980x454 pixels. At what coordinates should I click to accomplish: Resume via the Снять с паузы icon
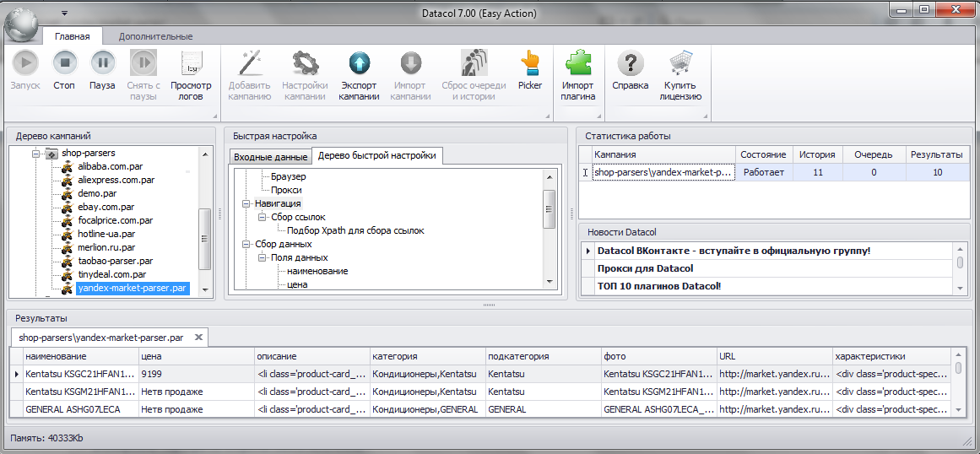[143, 63]
